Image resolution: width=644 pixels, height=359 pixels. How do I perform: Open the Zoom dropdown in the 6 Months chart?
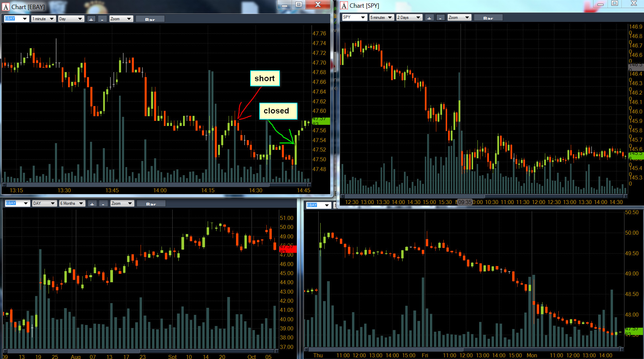[x=122, y=203]
